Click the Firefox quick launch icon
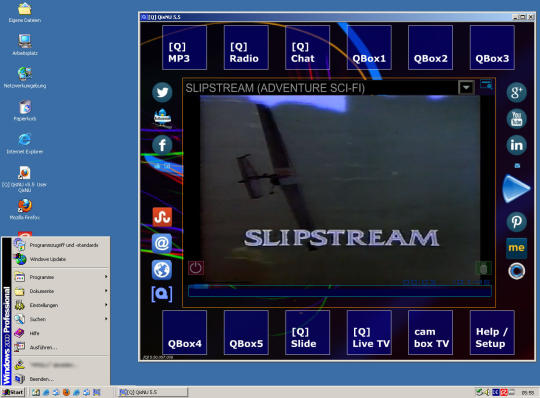Image resolution: width=540 pixels, height=398 pixels. click(66, 392)
